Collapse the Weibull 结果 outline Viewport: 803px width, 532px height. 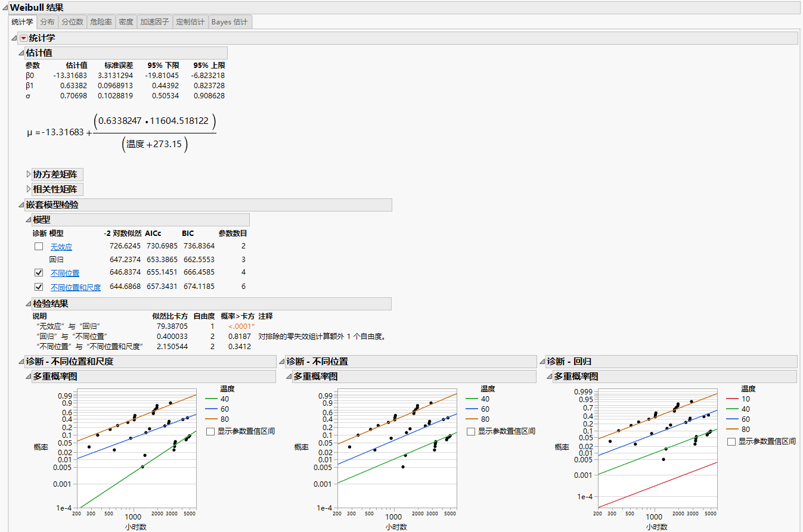5,8
